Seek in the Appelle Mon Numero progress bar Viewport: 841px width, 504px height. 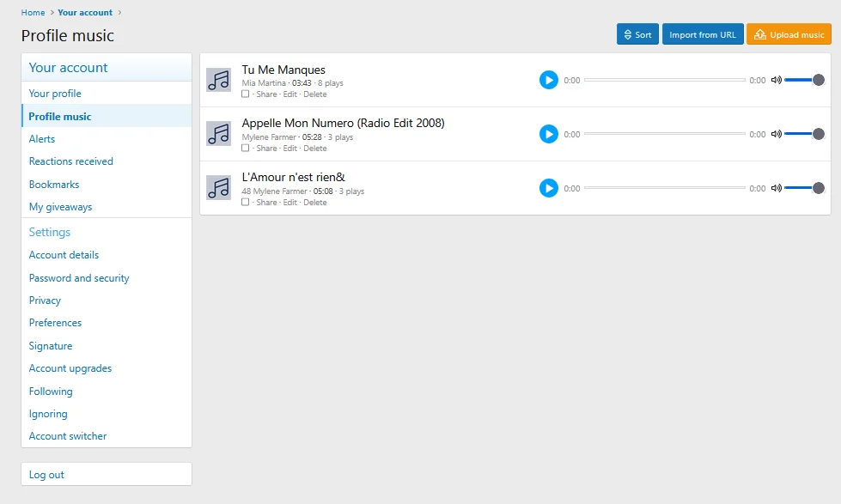point(665,133)
